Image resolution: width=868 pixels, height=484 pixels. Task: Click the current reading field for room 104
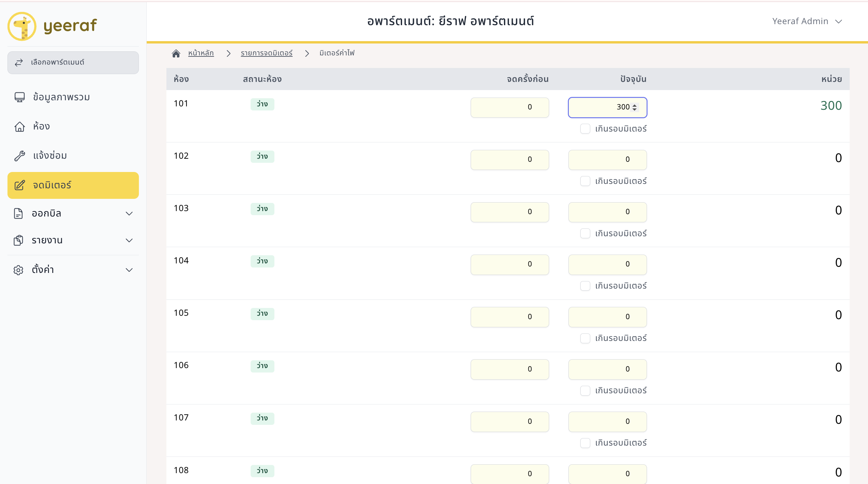608,264
